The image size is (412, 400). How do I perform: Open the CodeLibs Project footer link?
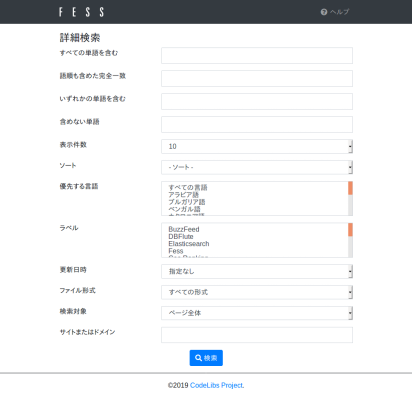click(217, 385)
